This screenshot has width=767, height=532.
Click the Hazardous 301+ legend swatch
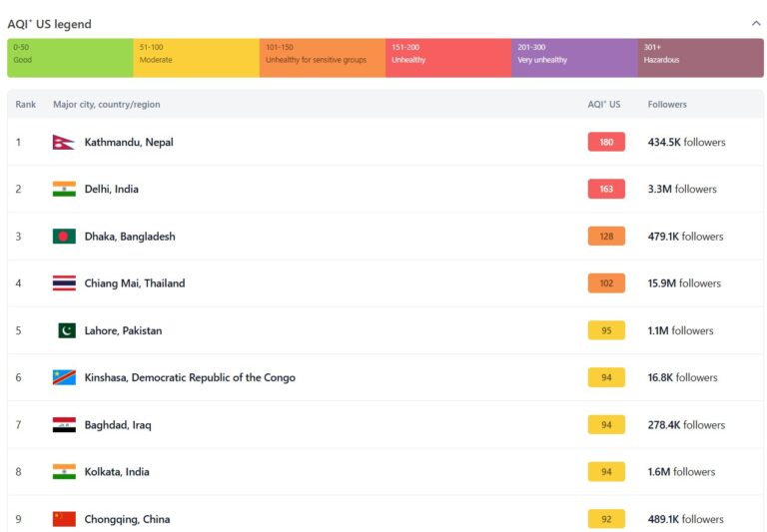[x=700, y=58]
